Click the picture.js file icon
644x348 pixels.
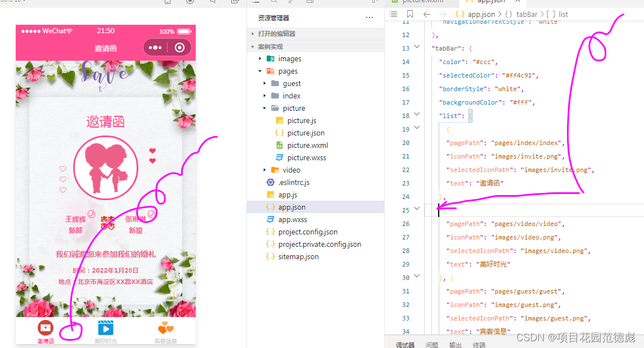[280, 121]
